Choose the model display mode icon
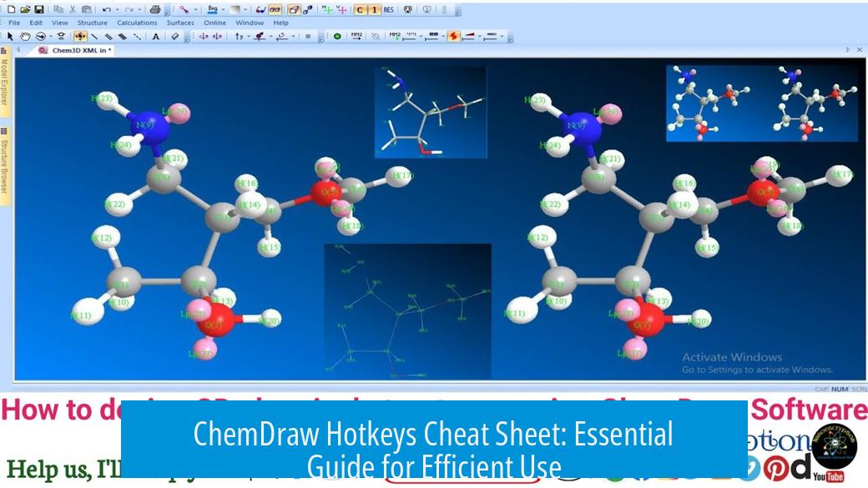 184,9
